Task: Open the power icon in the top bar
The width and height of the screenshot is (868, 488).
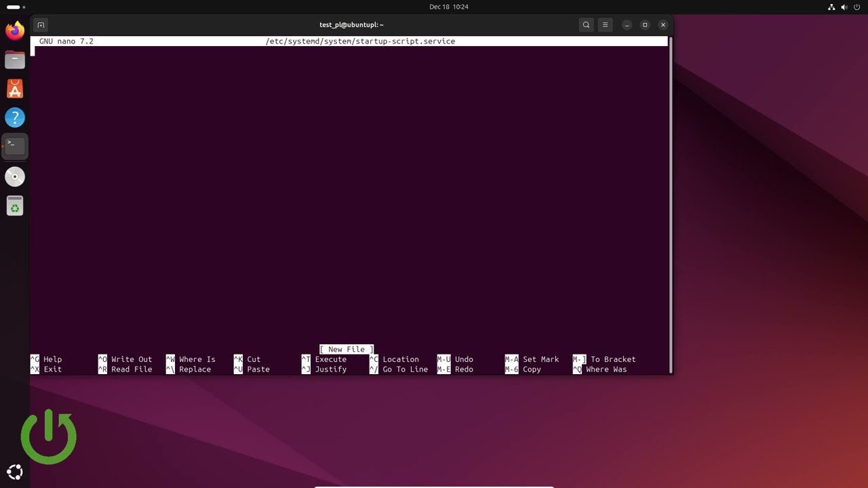Action: [x=857, y=7]
